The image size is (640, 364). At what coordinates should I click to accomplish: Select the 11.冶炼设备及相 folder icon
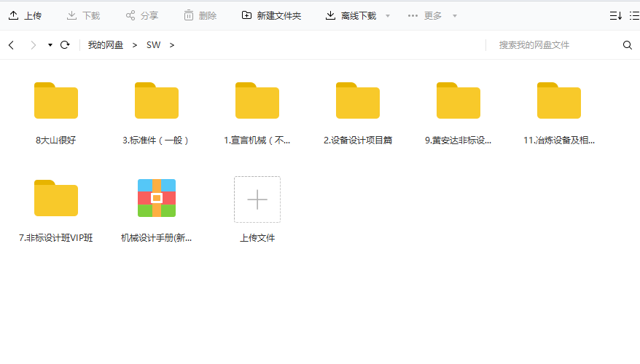[559, 100]
